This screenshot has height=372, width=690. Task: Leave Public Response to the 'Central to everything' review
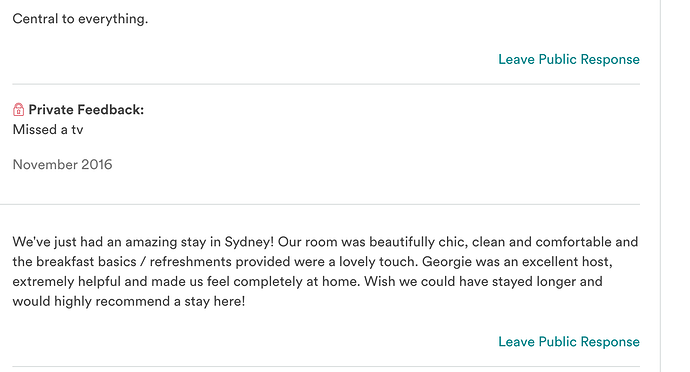[569, 59]
